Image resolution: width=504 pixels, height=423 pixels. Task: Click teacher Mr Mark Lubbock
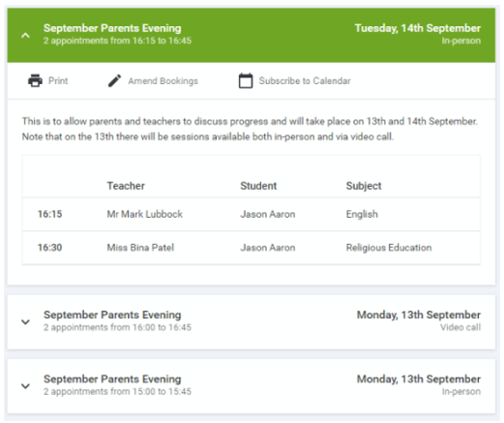[145, 214]
